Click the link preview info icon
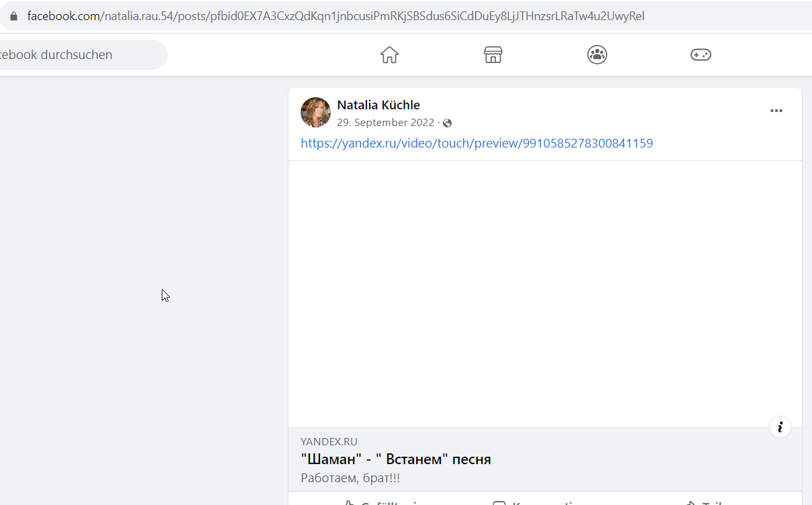The width and height of the screenshot is (812, 505). click(780, 427)
